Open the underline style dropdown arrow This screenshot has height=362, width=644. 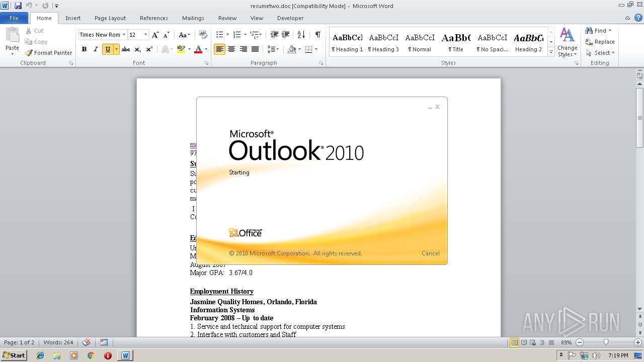pyautogui.click(x=116, y=49)
